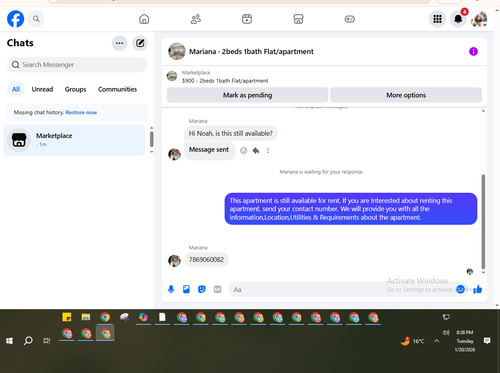The width and height of the screenshot is (500, 373).
Task: Select the Unread filter tab
Action: (42, 89)
